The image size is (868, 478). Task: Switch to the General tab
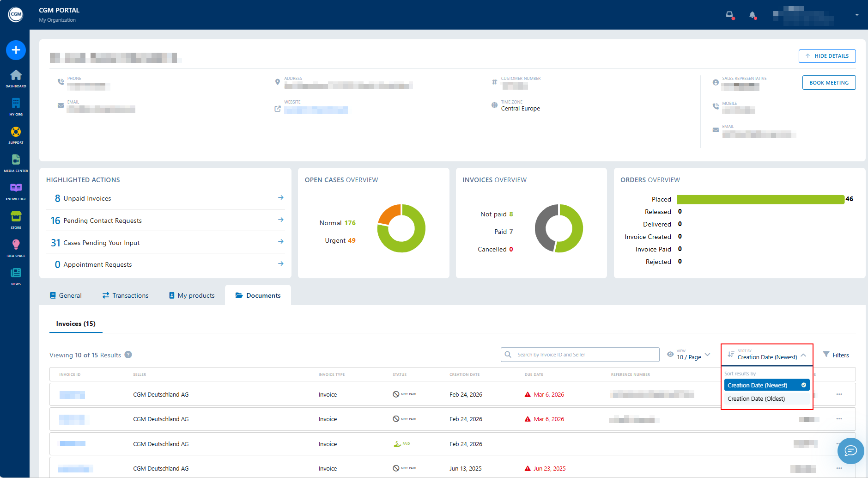pyautogui.click(x=66, y=295)
